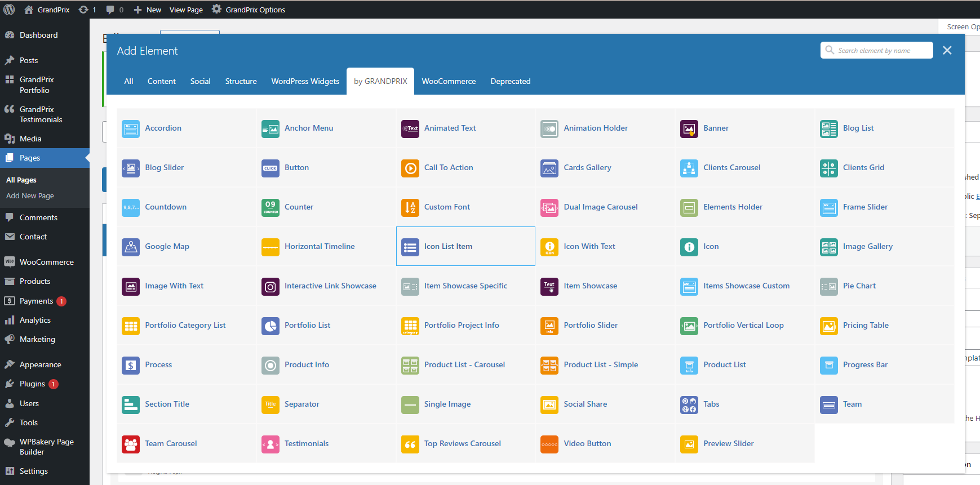Click the Interactive Link Showcase icon
This screenshot has width=980, height=485.
tap(271, 287)
